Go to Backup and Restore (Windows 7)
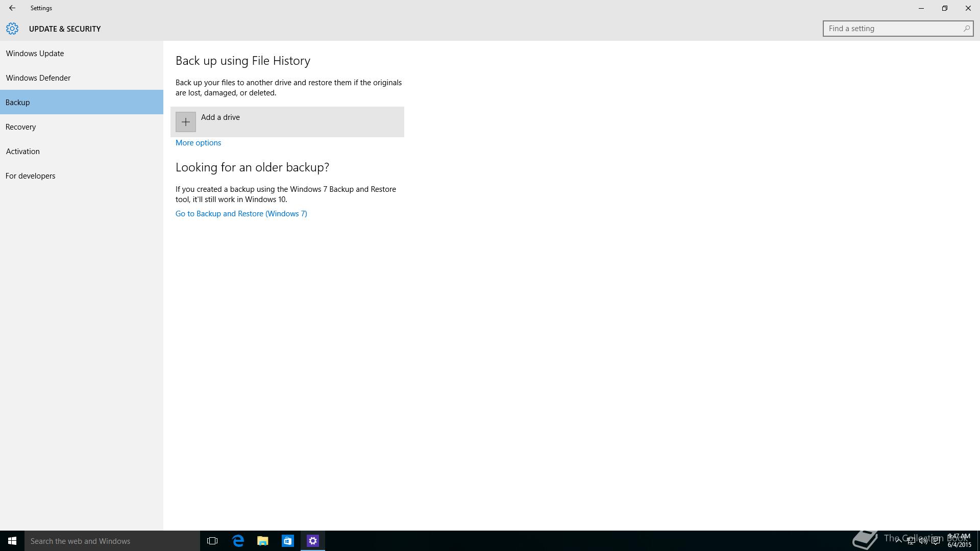980x551 pixels. (241, 214)
